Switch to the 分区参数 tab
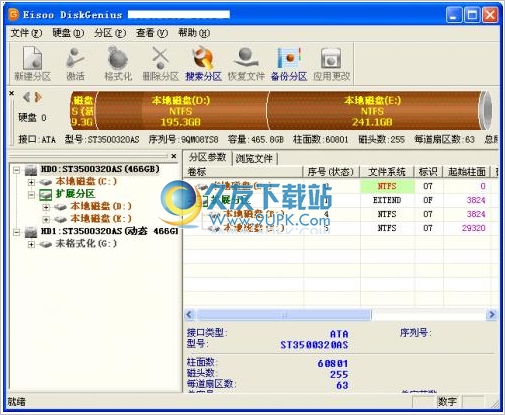 click(x=207, y=157)
